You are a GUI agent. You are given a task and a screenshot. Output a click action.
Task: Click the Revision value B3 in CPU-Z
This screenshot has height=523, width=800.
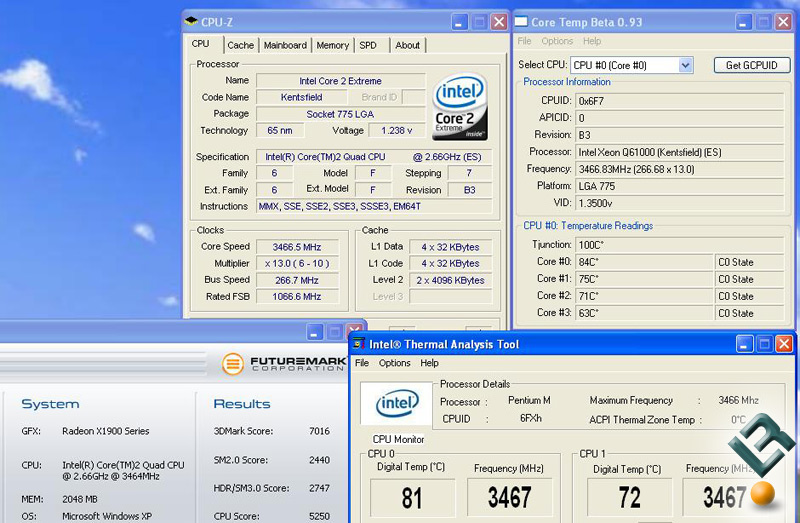click(469, 190)
